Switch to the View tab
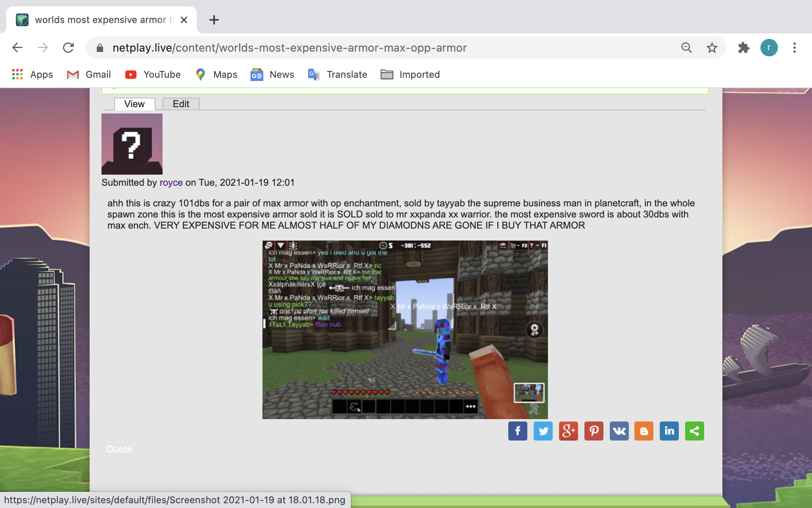 pos(134,104)
